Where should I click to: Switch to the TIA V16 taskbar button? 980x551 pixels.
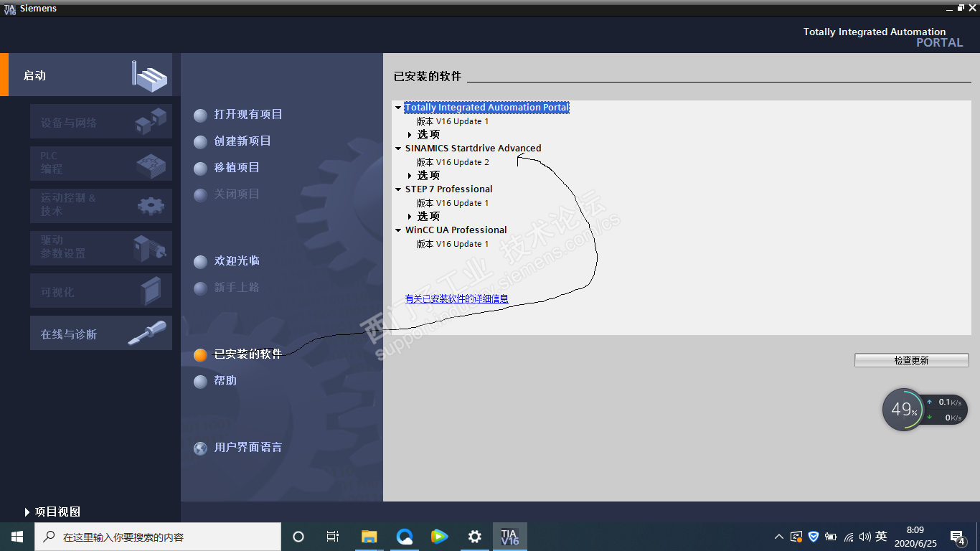pyautogui.click(x=510, y=537)
